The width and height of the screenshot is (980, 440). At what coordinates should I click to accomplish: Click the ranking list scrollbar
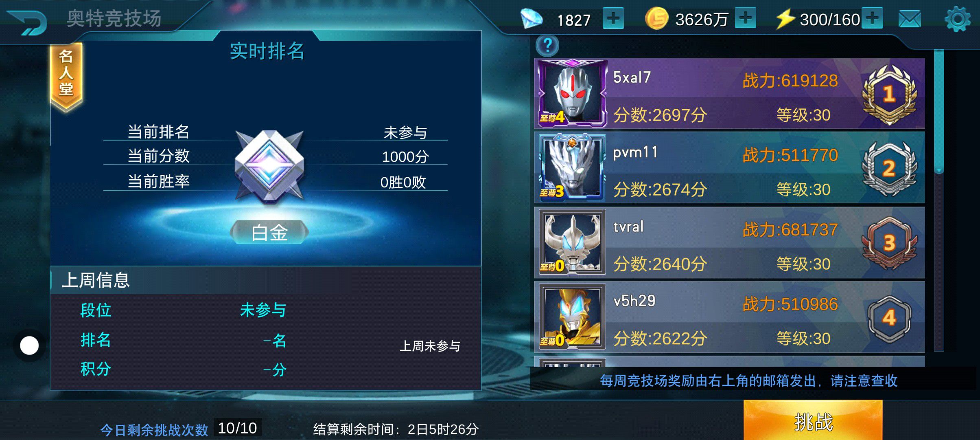[x=938, y=200]
